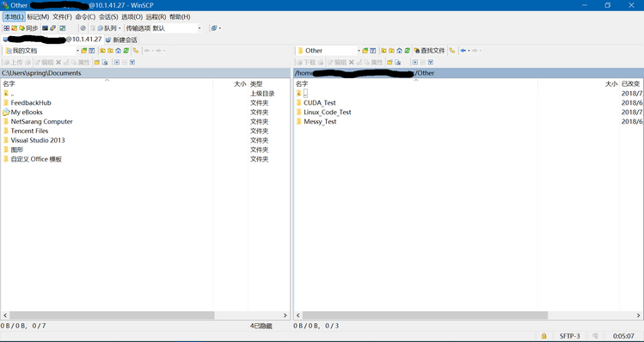Go to local root directory icon
Viewport: 644px width, 342px height.
(x=110, y=51)
